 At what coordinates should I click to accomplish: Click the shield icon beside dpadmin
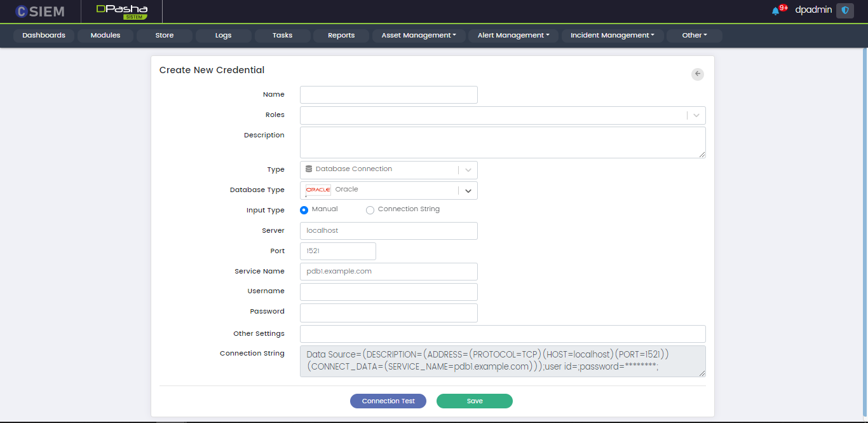click(844, 10)
